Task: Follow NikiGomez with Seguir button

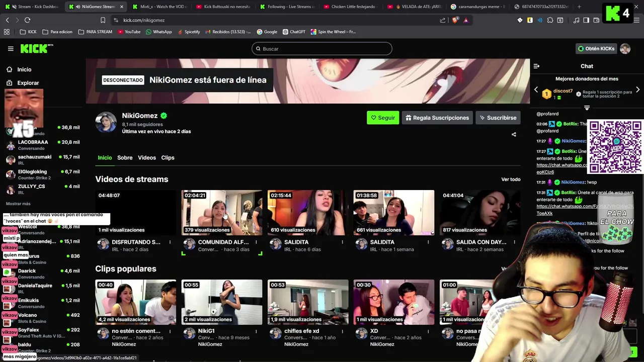Action: [x=383, y=118]
